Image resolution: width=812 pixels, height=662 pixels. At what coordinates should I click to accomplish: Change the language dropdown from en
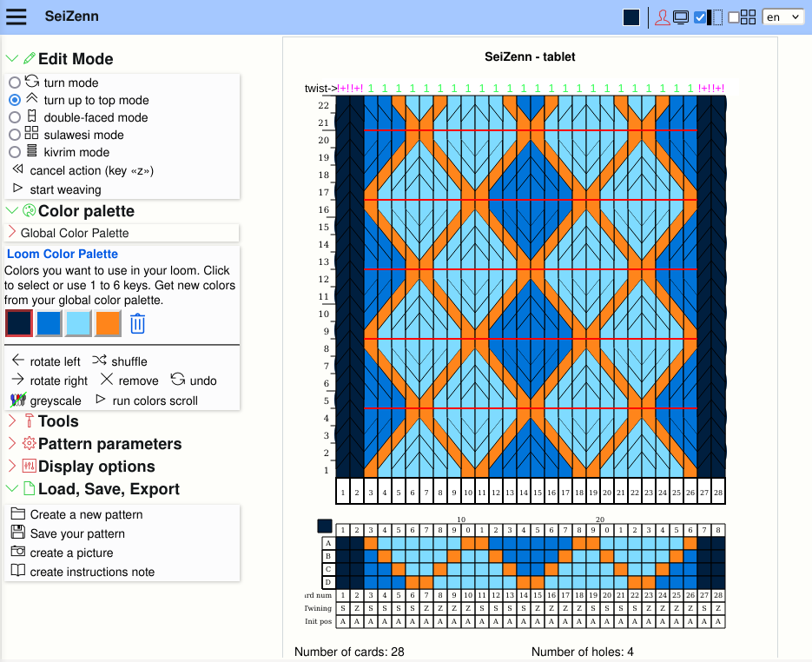782,16
